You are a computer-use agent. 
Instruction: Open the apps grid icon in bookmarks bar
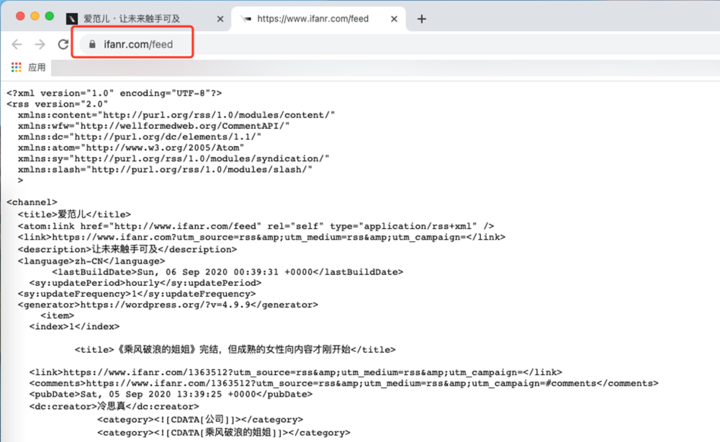point(17,67)
